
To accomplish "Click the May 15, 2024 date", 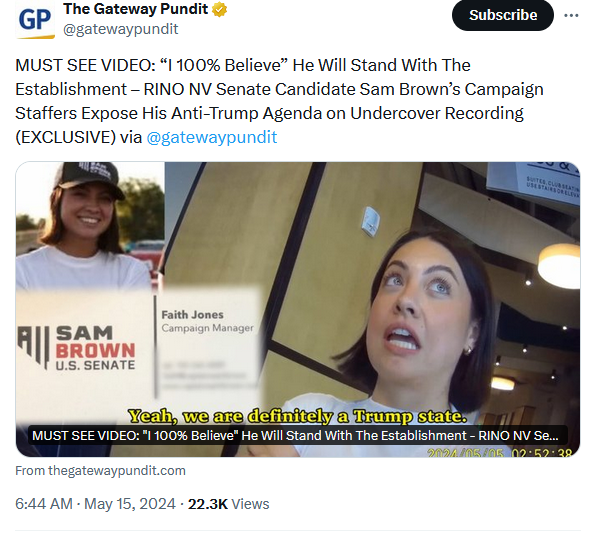I will 130,504.
